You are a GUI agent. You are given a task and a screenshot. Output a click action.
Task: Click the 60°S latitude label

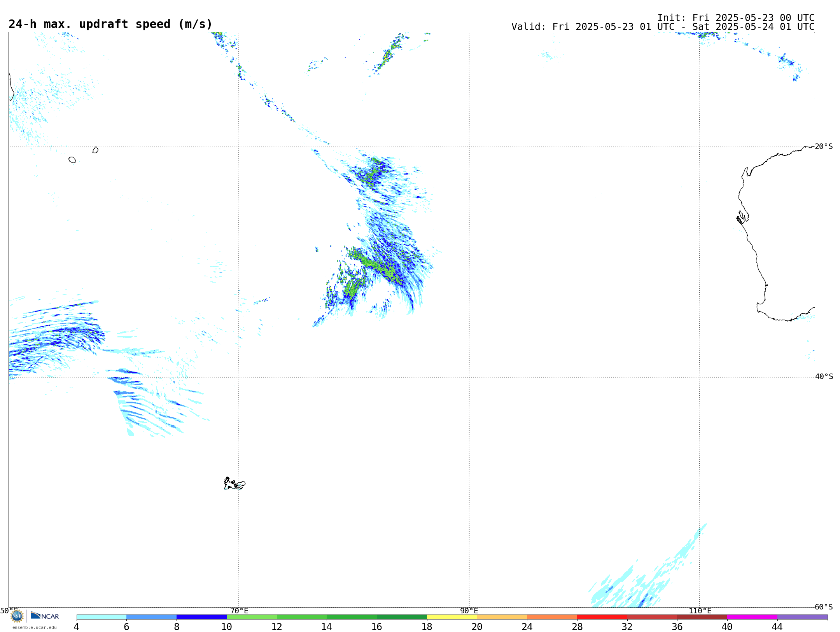click(x=824, y=606)
